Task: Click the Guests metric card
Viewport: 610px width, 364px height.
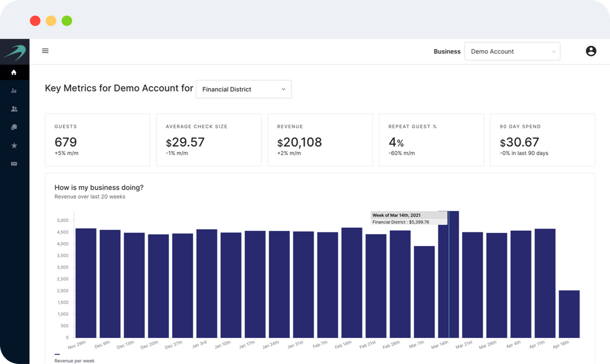Action: pos(97,140)
